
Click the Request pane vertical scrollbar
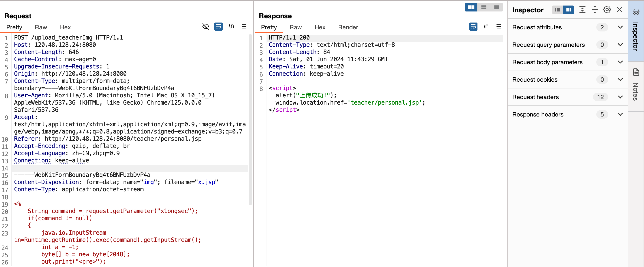click(x=250, y=120)
